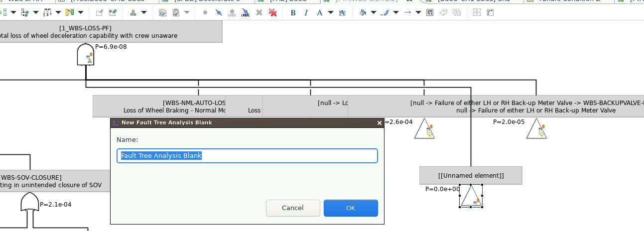Click the blue hide label icon
Image resolution: width=644 pixels, height=231 pixels.
coord(246,12)
